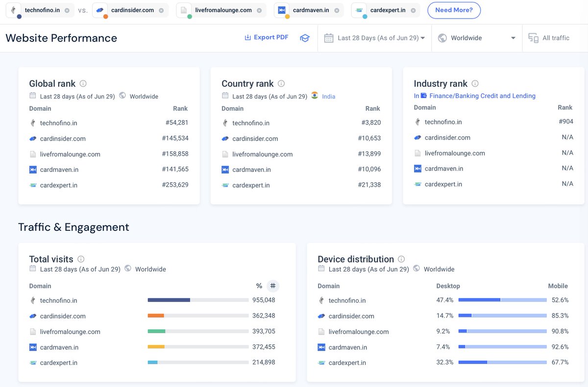Click the #54,281 global rank value
Viewport: 588px width, 387px height.
177,122
